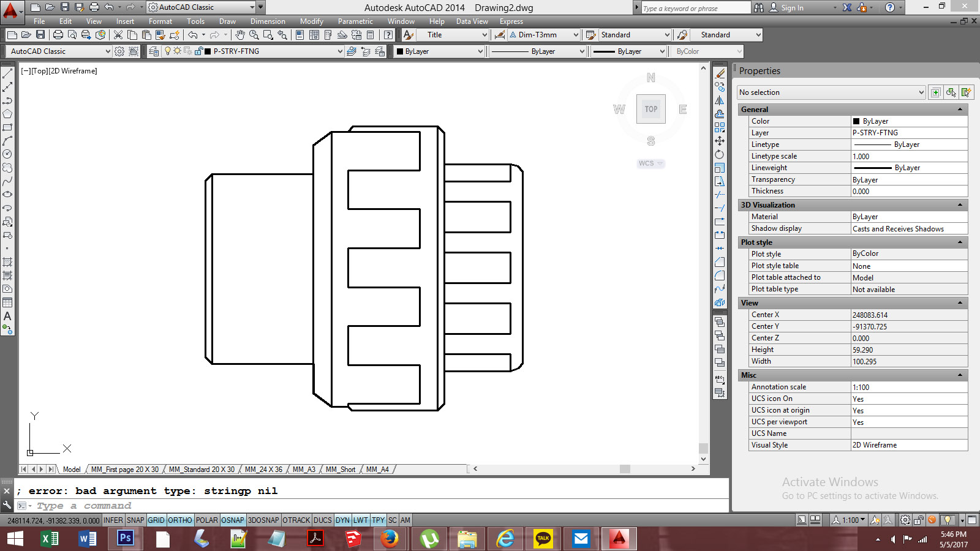The width and height of the screenshot is (980, 551).
Task: Pick the Hatch tool in the Draw toolbar
Action: pos(7,262)
